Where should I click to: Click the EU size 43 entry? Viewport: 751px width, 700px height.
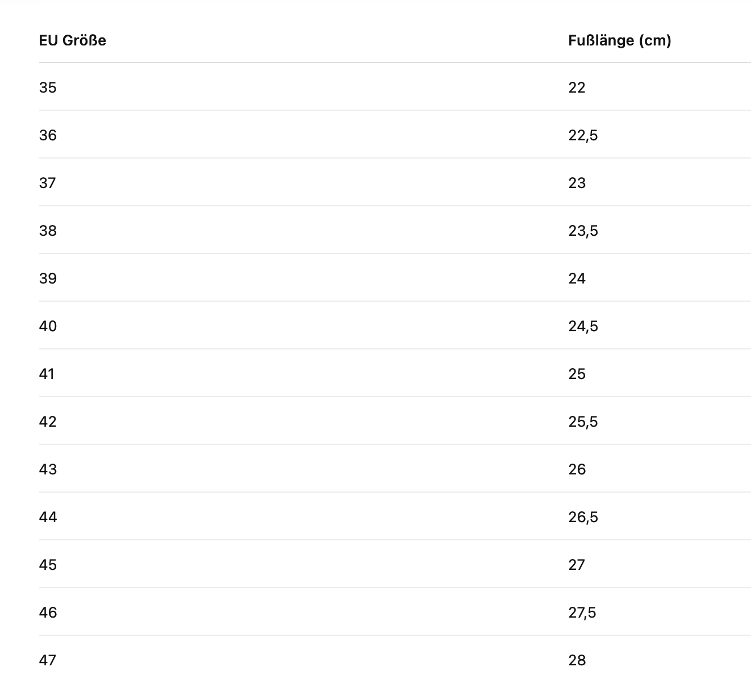(48, 469)
